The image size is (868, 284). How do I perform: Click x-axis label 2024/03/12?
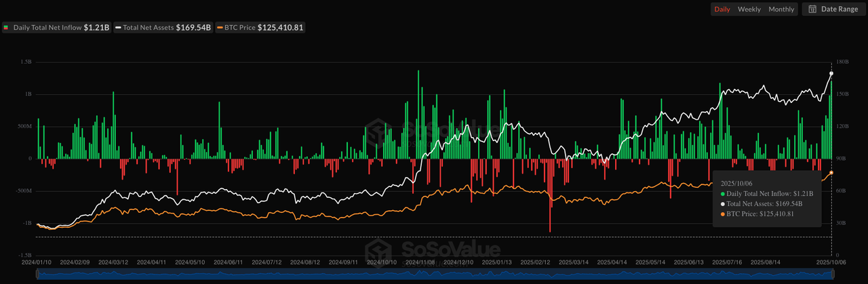113,262
